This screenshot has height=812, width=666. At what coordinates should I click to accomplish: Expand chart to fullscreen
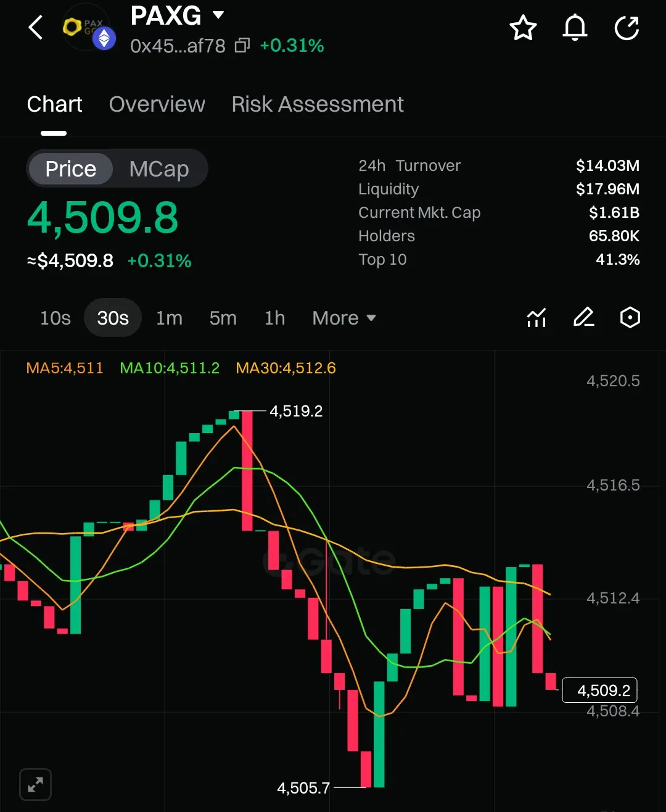(x=35, y=784)
